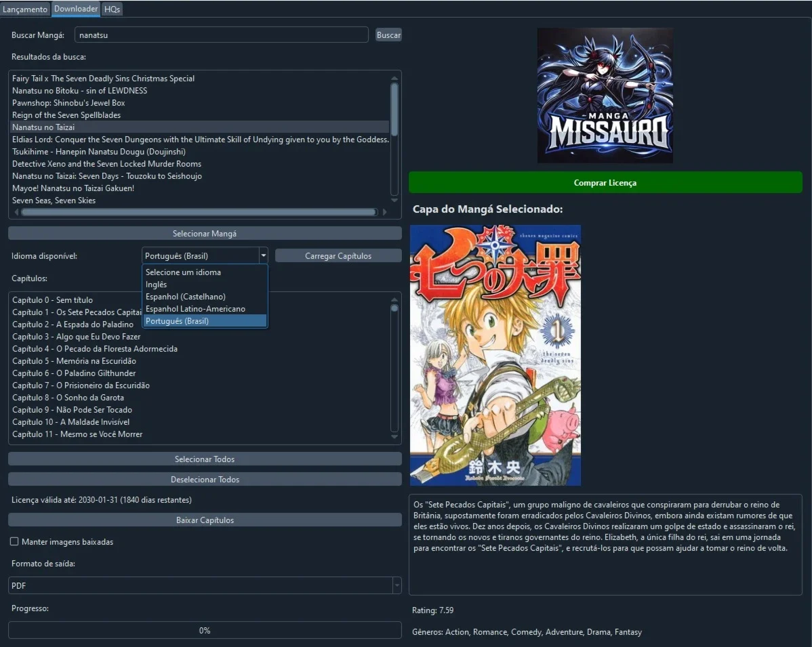This screenshot has height=647, width=812.
Task: Click chapters list scroll-down arrow
Action: pos(394,437)
